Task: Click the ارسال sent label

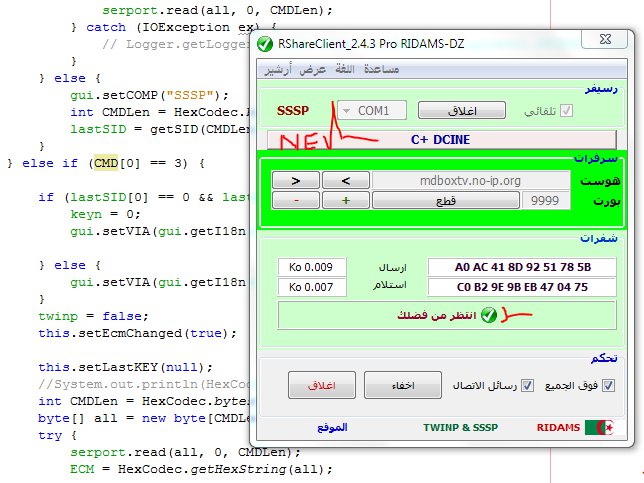Action: (392, 268)
